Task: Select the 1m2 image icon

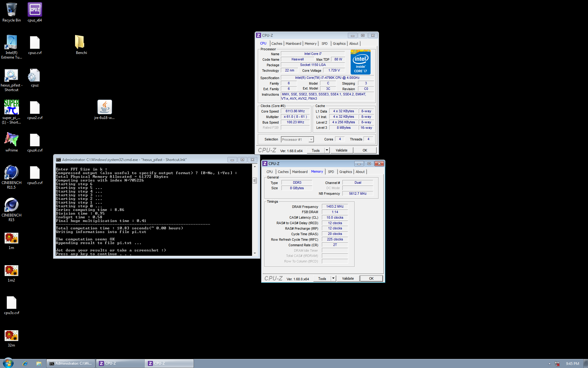Action: [11, 273]
